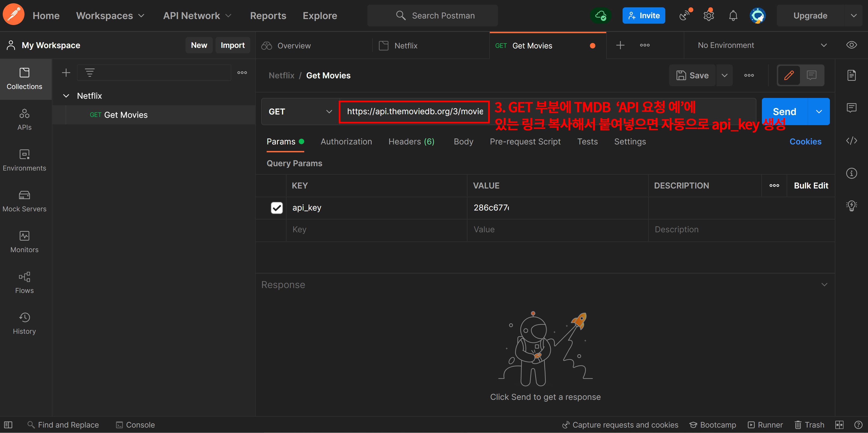Open Flows in the sidebar
The width and height of the screenshot is (868, 433).
click(x=24, y=283)
